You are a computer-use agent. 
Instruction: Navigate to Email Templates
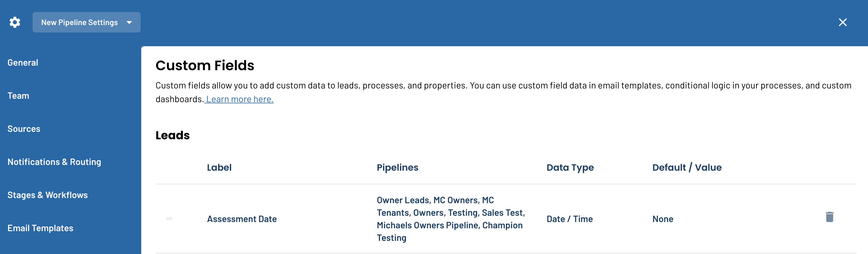pyautogui.click(x=40, y=228)
